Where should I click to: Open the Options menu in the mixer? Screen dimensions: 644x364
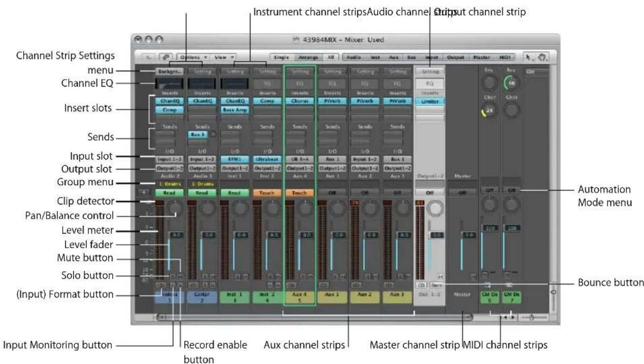tap(194, 58)
